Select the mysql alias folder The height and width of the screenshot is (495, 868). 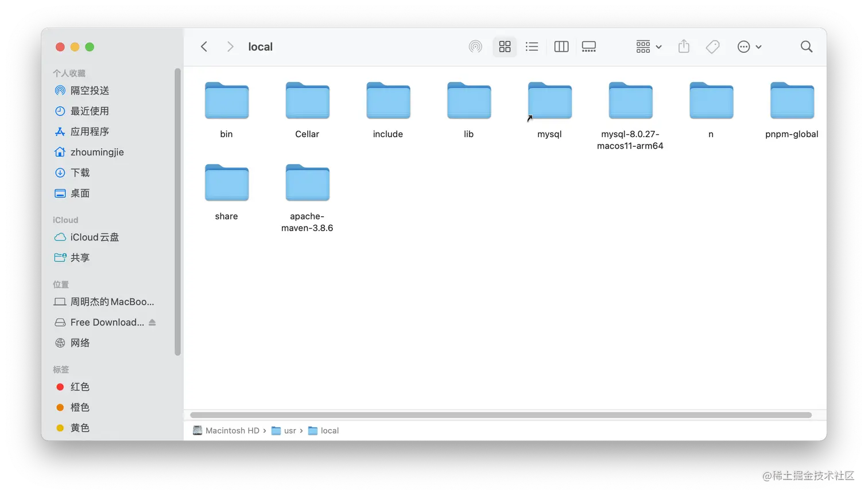coord(549,110)
